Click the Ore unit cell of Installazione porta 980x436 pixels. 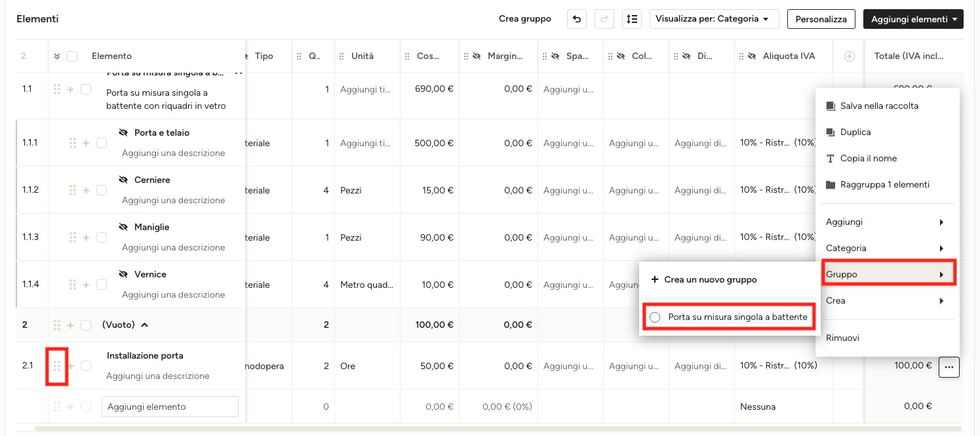(367, 366)
